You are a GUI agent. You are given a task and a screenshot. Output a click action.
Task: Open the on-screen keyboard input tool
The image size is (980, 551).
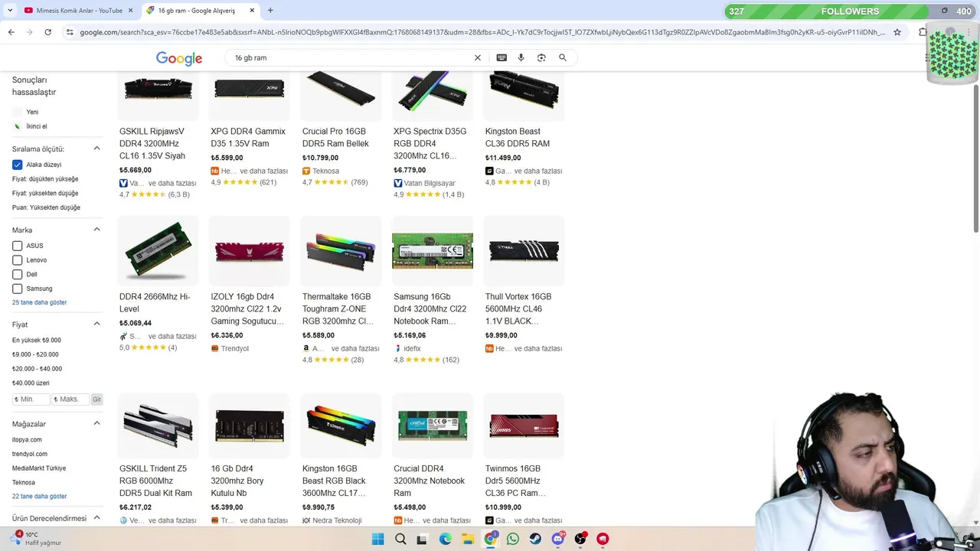coord(501,57)
